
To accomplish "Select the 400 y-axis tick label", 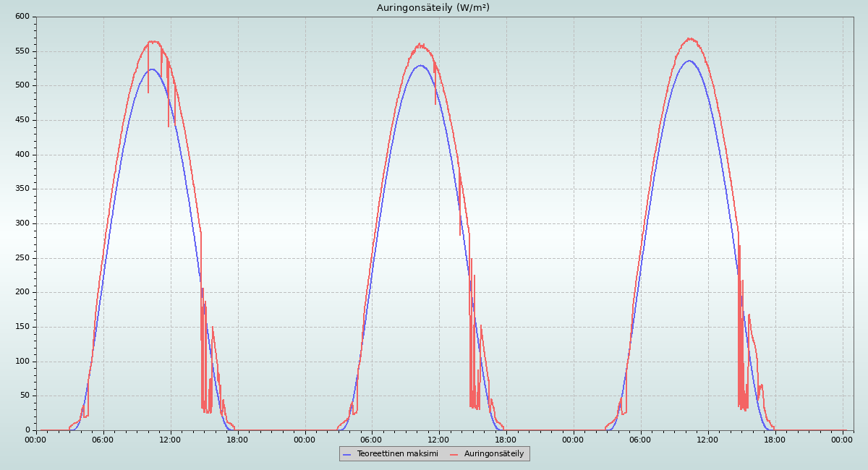I will pos(22,155).
